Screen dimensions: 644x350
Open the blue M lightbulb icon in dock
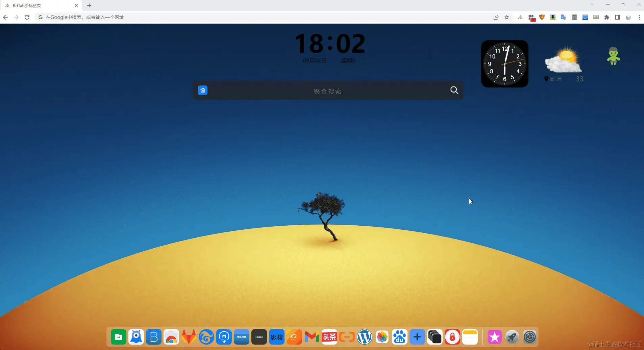(x=224, y=337)
